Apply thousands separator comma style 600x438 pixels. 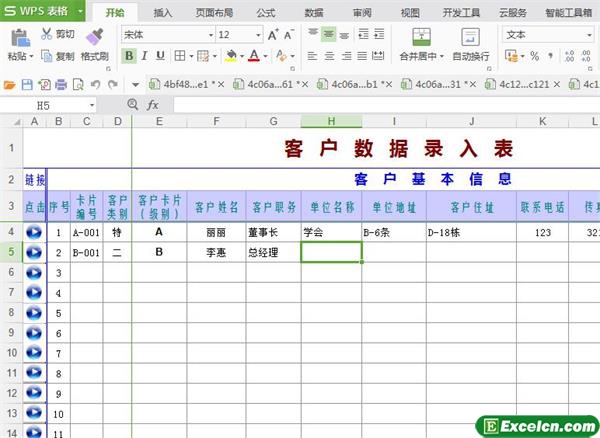coord(550,56)
